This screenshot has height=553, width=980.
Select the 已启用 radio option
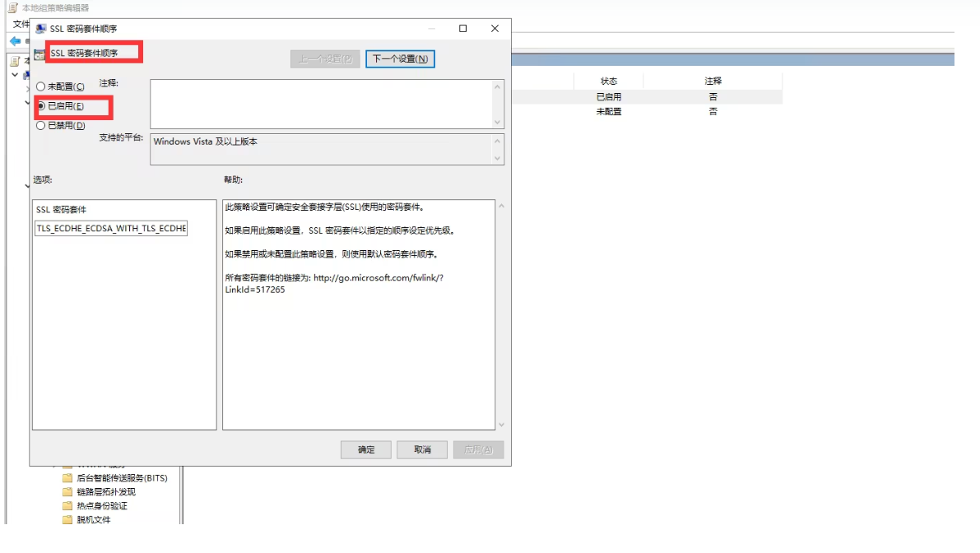pos(40,106)
